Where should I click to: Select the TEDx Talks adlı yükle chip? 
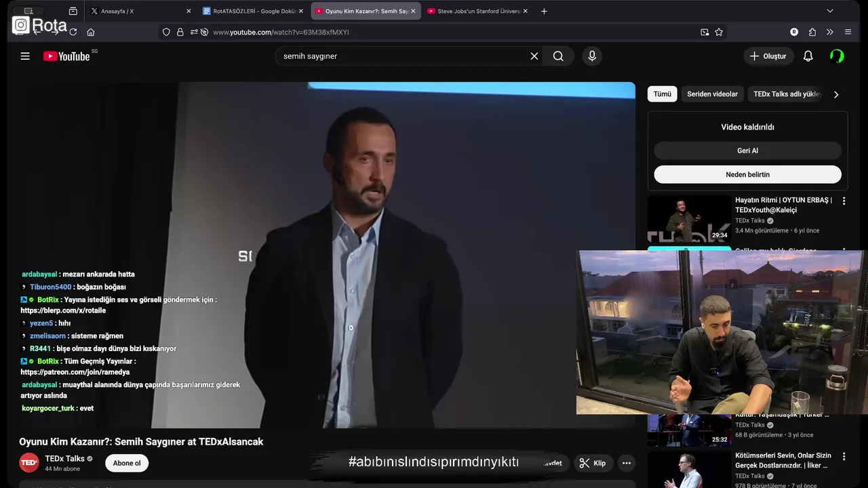787,94
